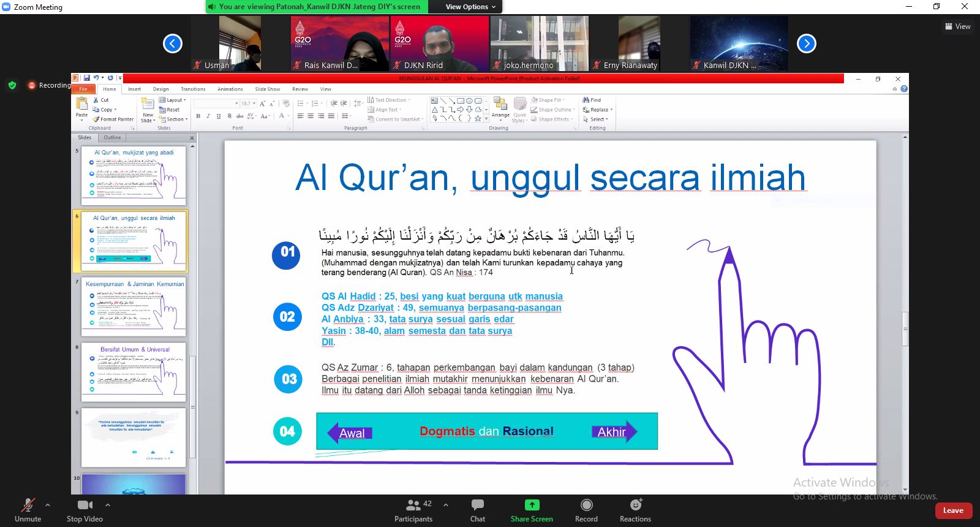Open the Zoom Chat icon
980x527 pixels.
[478, 505]
